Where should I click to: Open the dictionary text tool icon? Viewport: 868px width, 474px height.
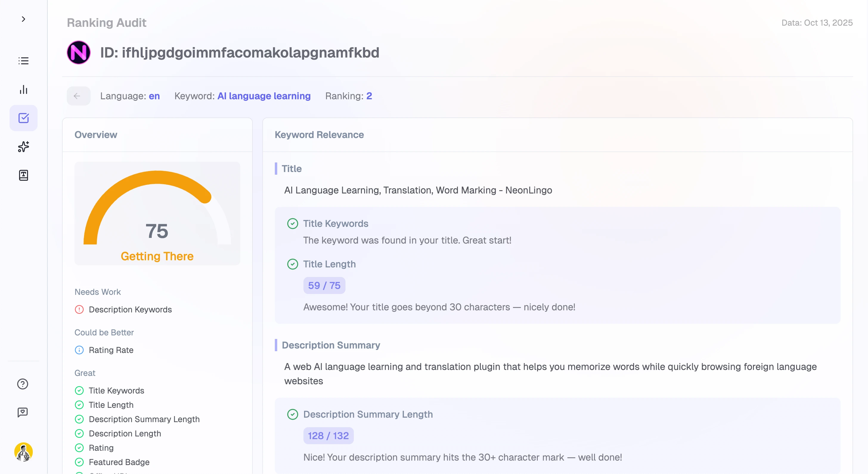pos(23,175)
